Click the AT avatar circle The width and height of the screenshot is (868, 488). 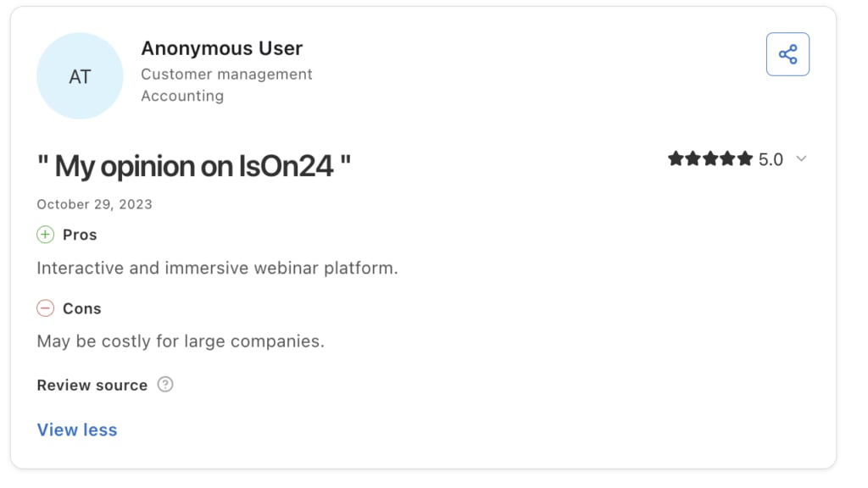click(x=80, y=75)
